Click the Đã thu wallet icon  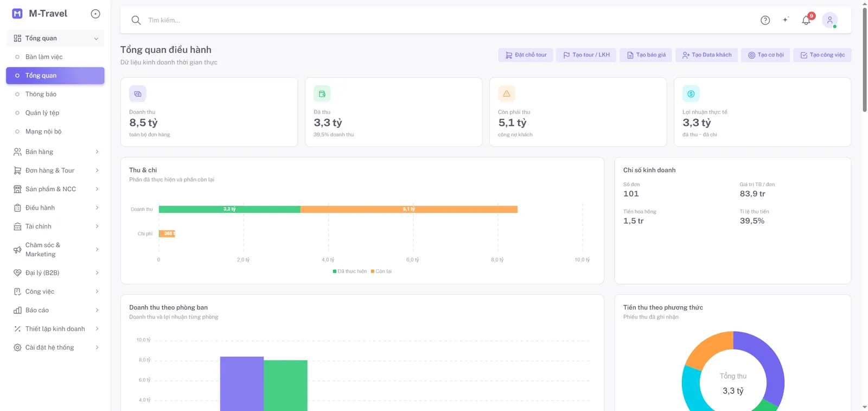322,94
